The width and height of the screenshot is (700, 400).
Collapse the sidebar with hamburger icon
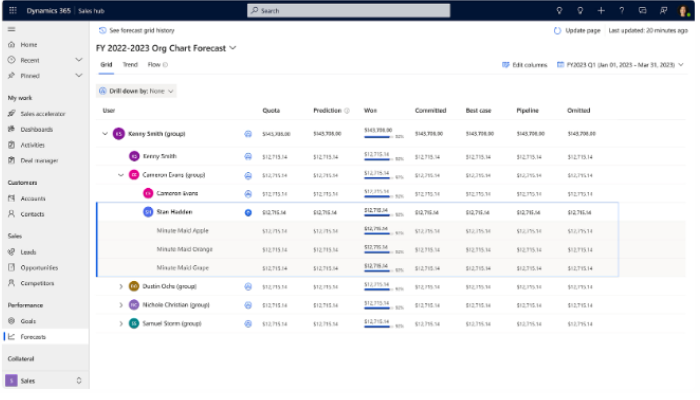click(x=11, y=30)
